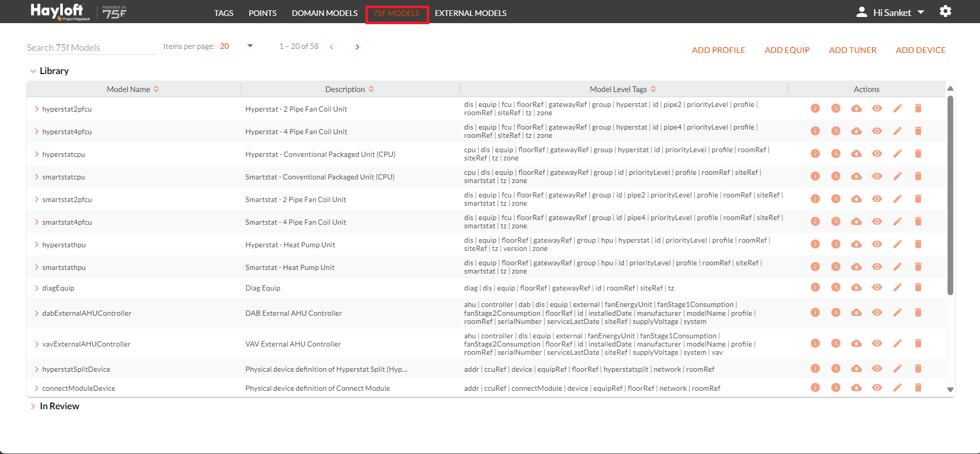
Task: Go to next page of models
Action: 357,47
